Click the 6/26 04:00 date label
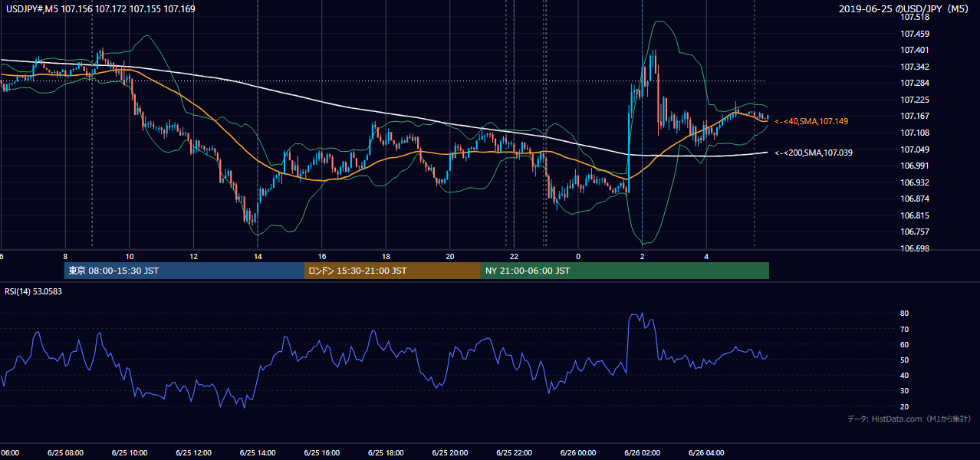The width and height of the screenshot is (980, 460). pyautogui.click(x=705, y=452)
